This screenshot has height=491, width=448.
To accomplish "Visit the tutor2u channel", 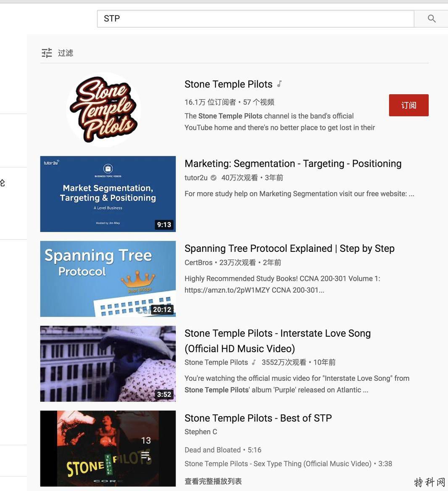I will click(196, 178).
